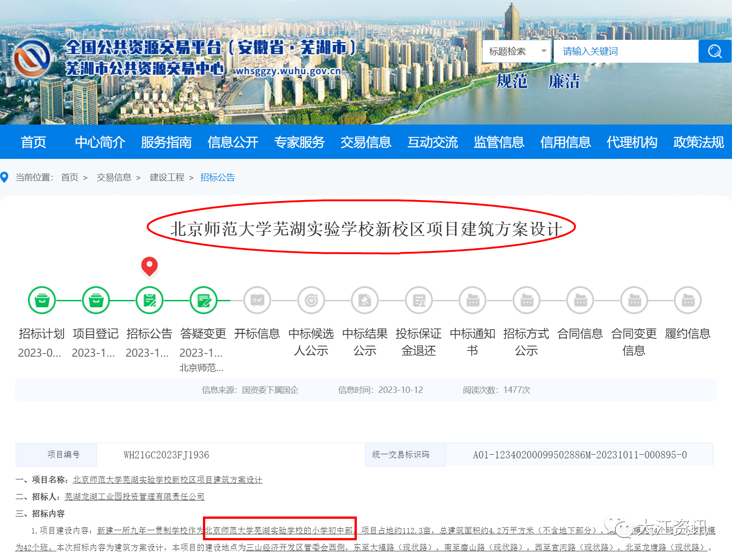Click the 芜湖龙湖工业园投资管理有限责任公司 text
Viewport: 732px width, 560px height.
point(135,496)
